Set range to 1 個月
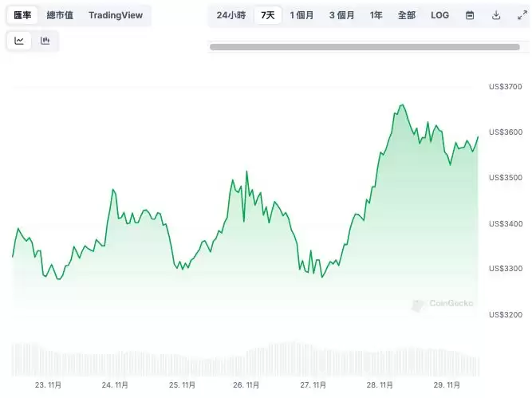The image size is (532, 398). point(301,15)
